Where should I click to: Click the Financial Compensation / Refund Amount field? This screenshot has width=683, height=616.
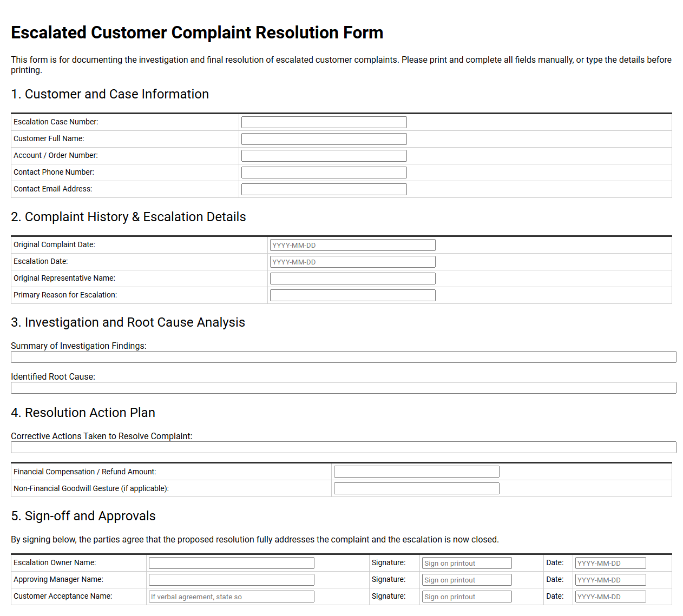tap(416, 472)
